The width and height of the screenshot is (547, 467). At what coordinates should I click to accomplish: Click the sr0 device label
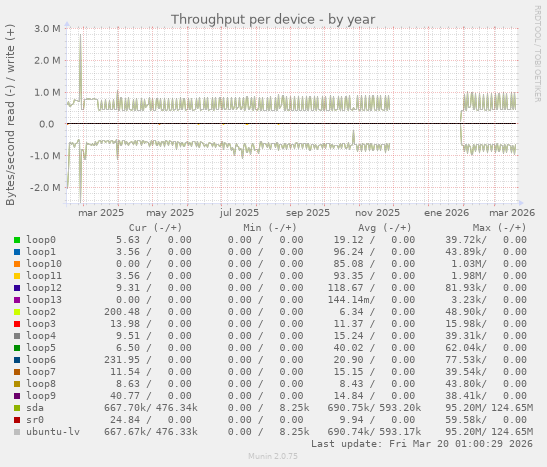(x=35, y=420)
